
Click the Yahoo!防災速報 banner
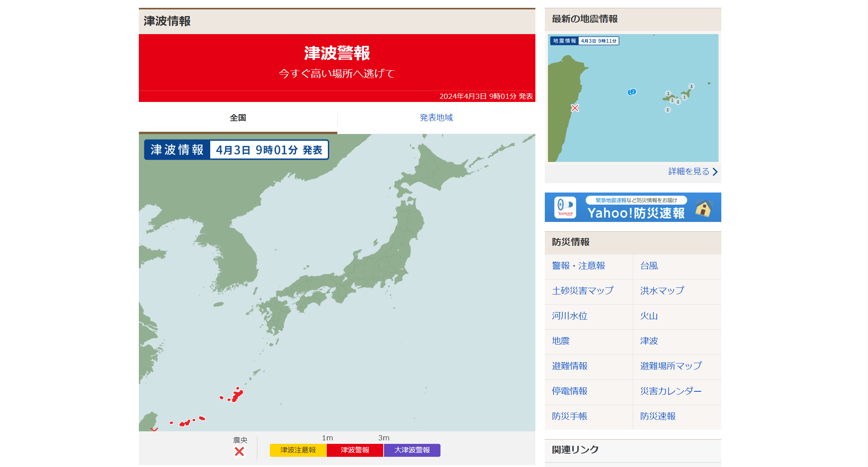click(x=635, y=212)
